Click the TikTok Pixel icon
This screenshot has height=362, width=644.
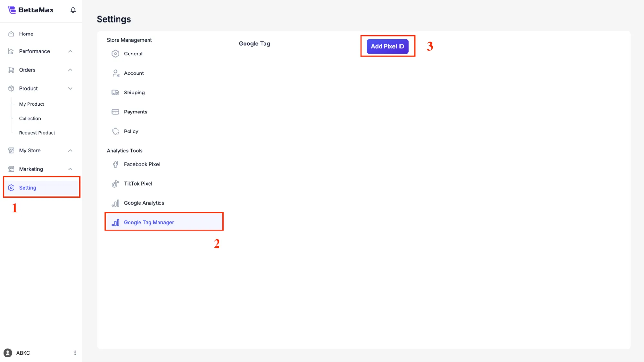pyautogui.click(x=115, y=184)
